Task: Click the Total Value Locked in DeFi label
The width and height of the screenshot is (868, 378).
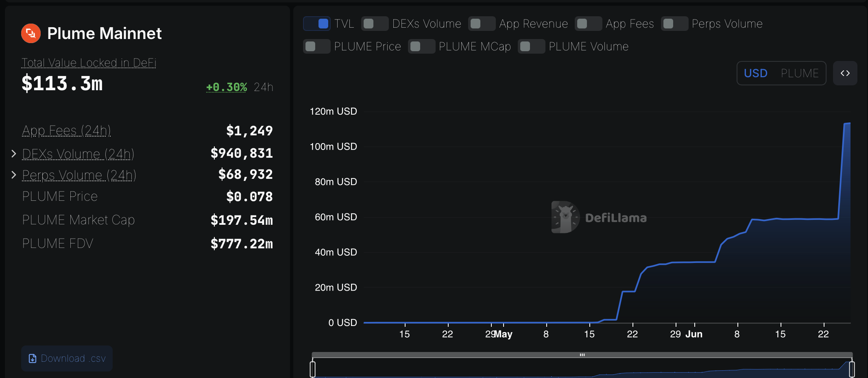Action: pos(89,63)
